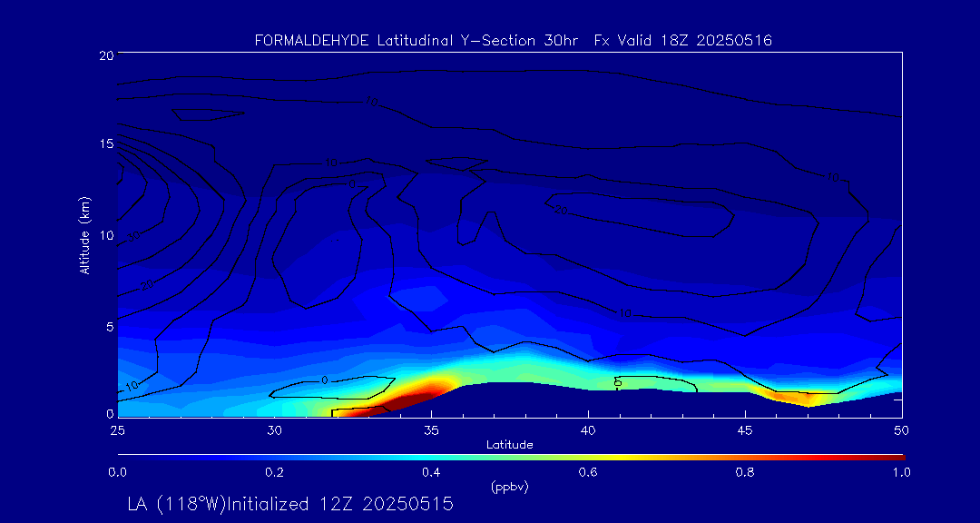Viewport: 980px width, 523px height.
Task: Click the latitude axis tick label '25'
Action: 117,430
